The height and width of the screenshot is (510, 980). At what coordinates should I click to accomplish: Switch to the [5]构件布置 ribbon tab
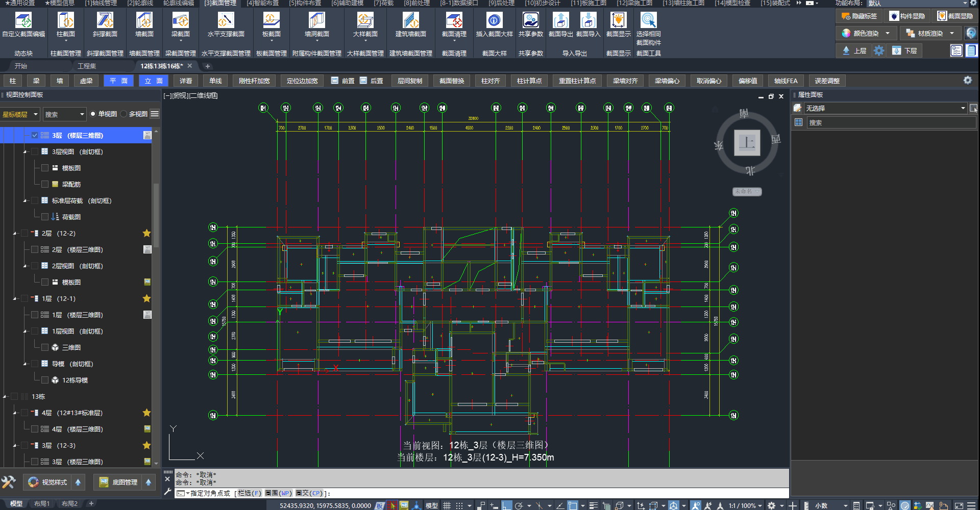[x=305, y=3]
